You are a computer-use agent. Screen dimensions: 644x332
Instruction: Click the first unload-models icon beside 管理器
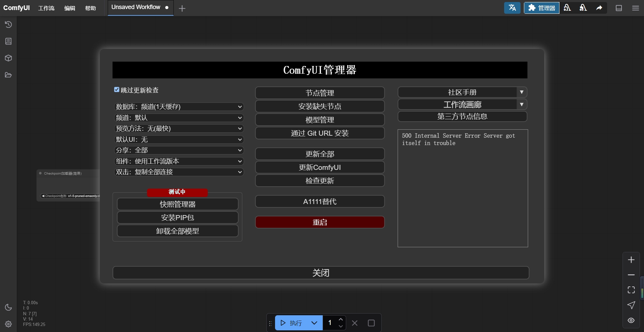tap(567, 8)
